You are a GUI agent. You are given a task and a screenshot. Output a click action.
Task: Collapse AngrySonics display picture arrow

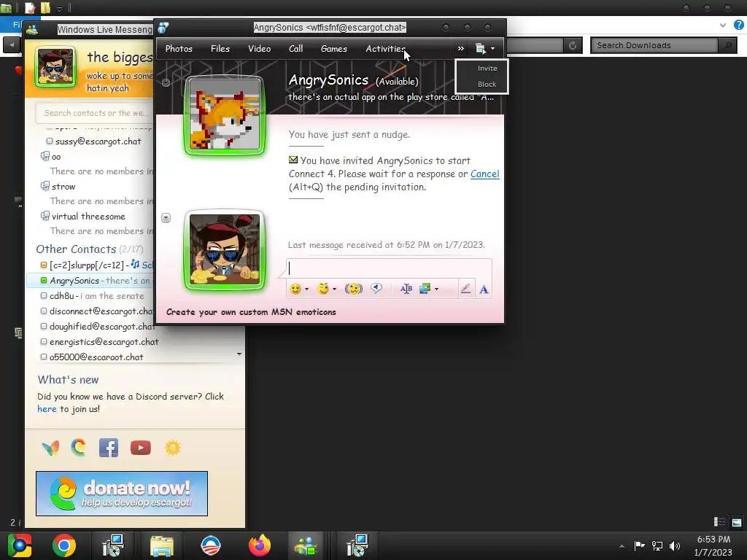point(166,82)
